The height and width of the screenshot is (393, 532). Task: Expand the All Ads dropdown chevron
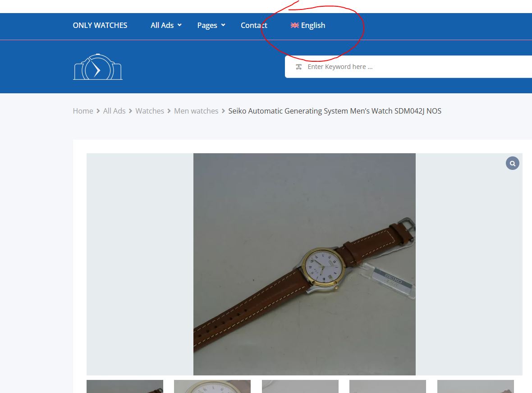179,25
